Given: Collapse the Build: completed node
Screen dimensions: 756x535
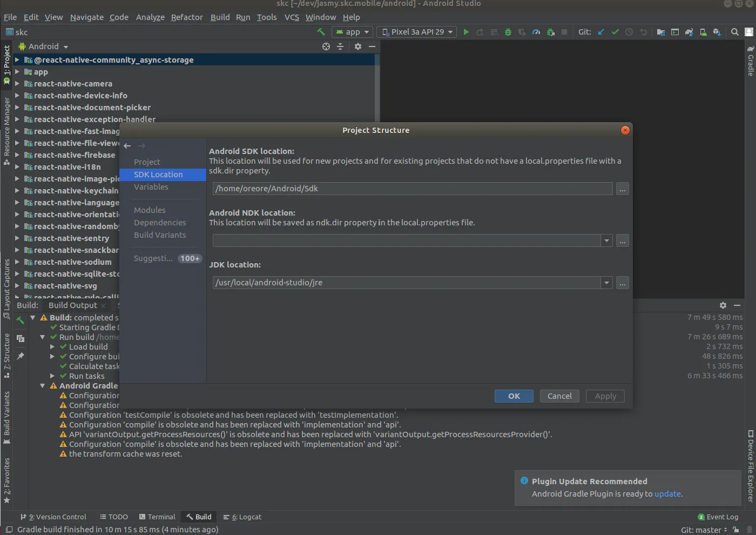Looking at the screenshot, I should click(33, 318).
